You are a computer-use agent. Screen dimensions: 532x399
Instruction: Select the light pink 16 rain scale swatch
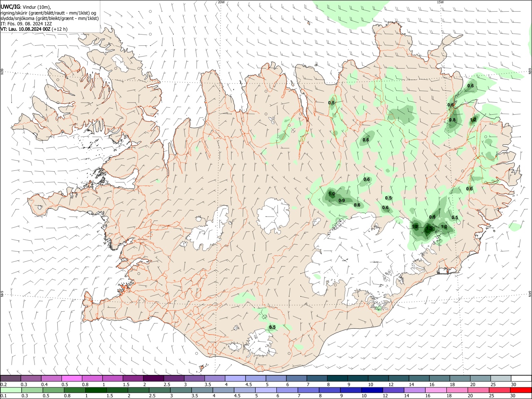point(436,390)
